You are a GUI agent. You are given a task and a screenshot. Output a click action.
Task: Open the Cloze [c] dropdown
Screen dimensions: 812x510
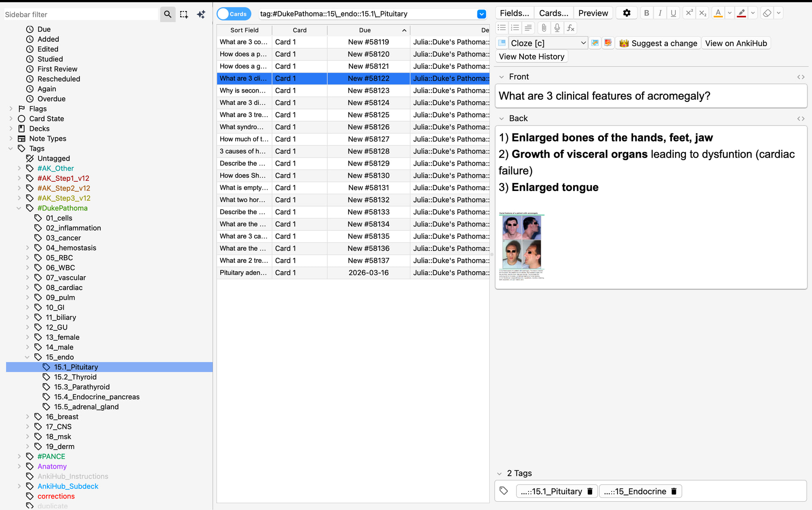(548, 43)
